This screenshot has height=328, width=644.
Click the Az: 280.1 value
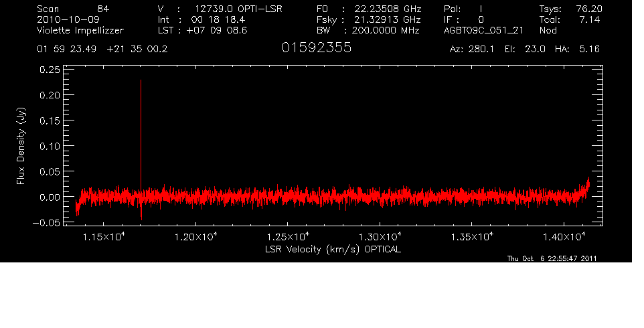pos(472,50)
